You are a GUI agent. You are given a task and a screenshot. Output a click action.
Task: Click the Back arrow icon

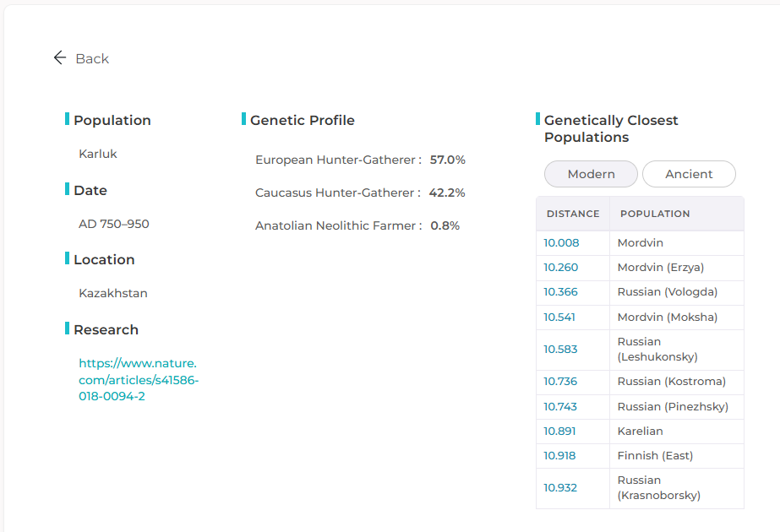tap(60, 57)
